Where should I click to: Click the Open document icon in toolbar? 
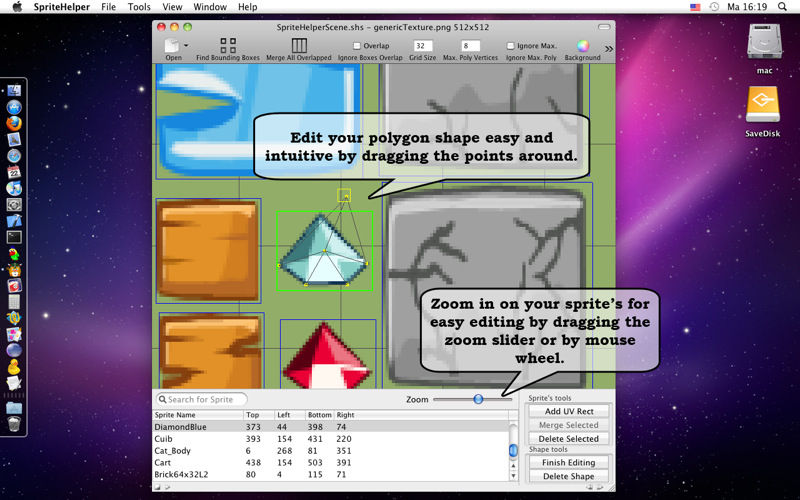[x=172, y=45]
